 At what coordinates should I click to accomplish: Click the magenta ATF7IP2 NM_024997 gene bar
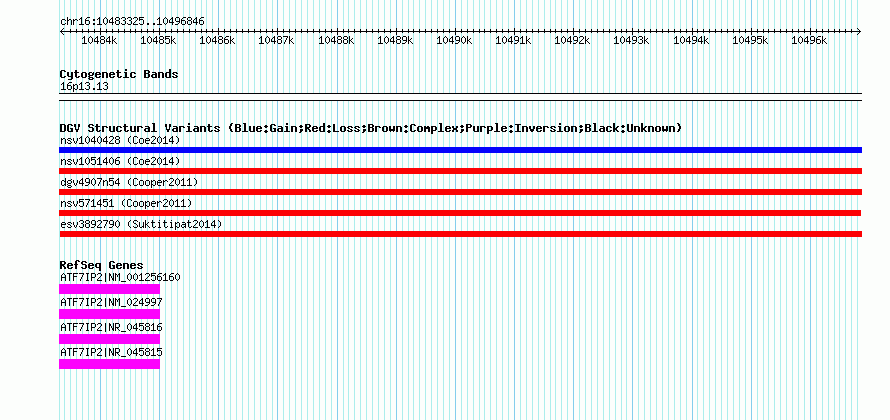[x=110, y=314]
